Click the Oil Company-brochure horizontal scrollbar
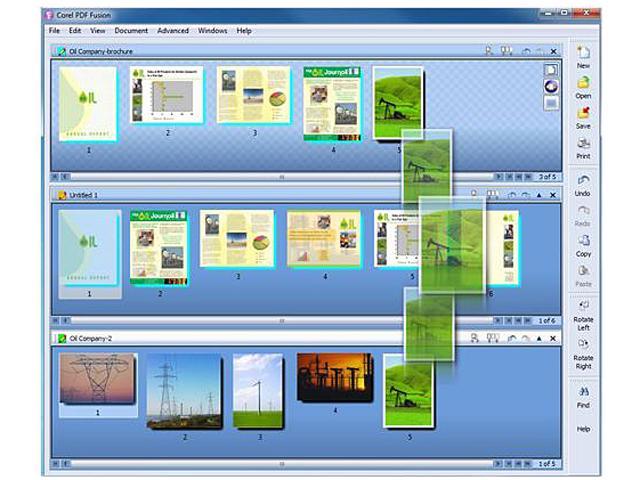The height and width of the screenshot is (480, 640). click(280, 176)
